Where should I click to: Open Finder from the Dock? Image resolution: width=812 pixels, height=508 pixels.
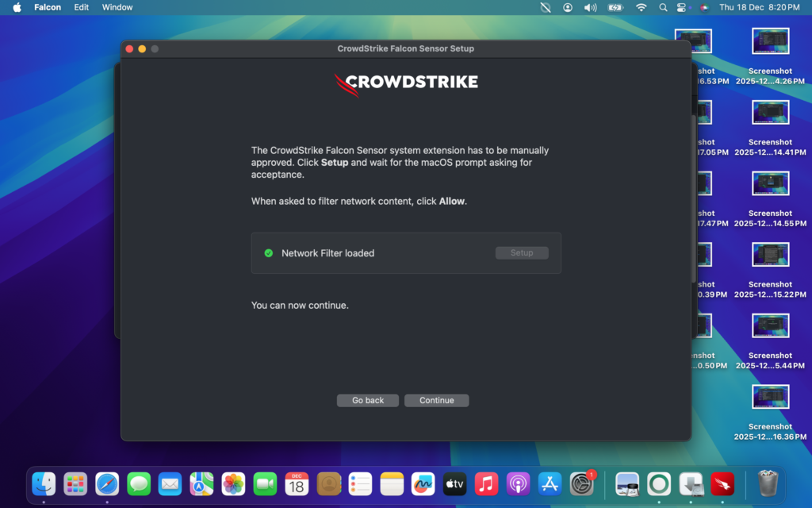[x=44, y=484]
